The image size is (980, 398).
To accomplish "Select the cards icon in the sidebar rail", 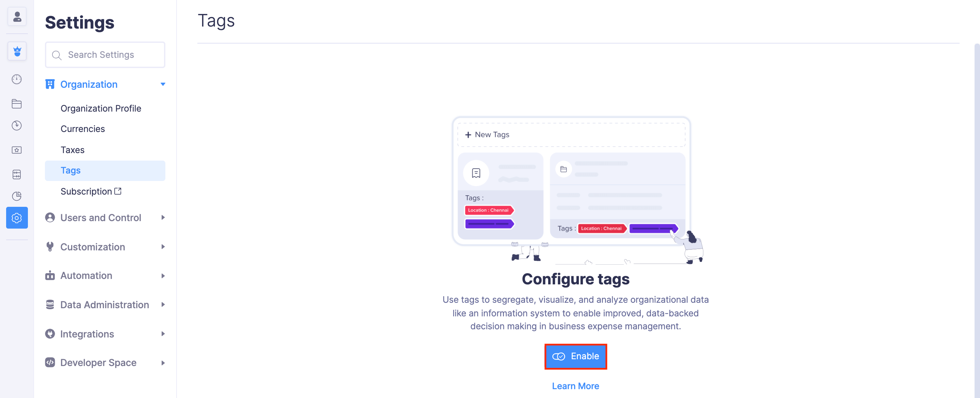I will (x=17, y=150).
